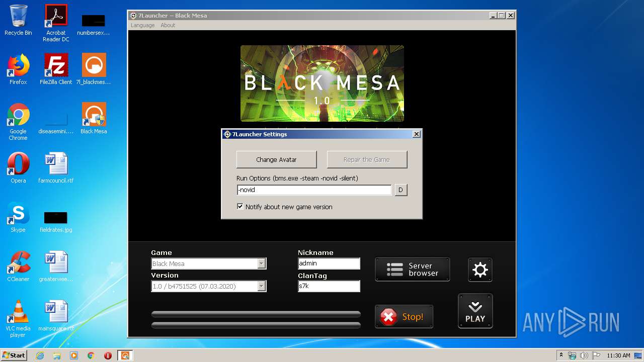This screenshot has width=644, height=362.
Task: Open media player taskbar icon
Action: point(74,355)
